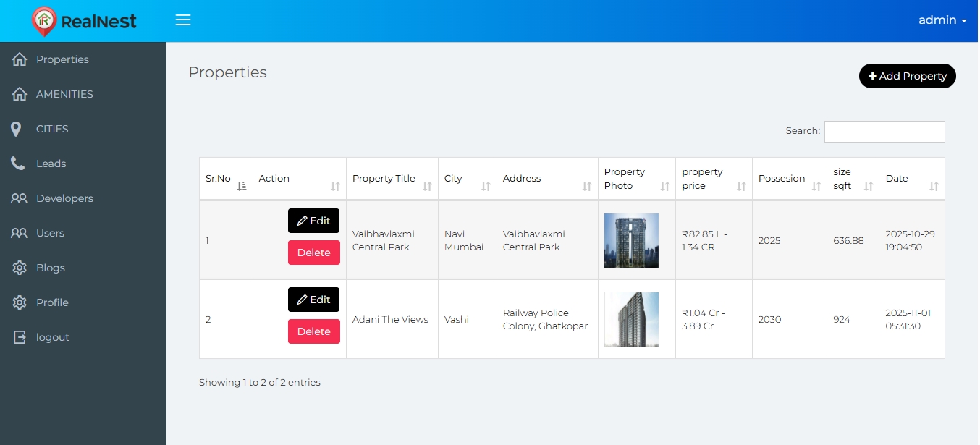
Task: Edit the Vaibhavlaxmi Central Park property
Action: click(x=313, y=221)
